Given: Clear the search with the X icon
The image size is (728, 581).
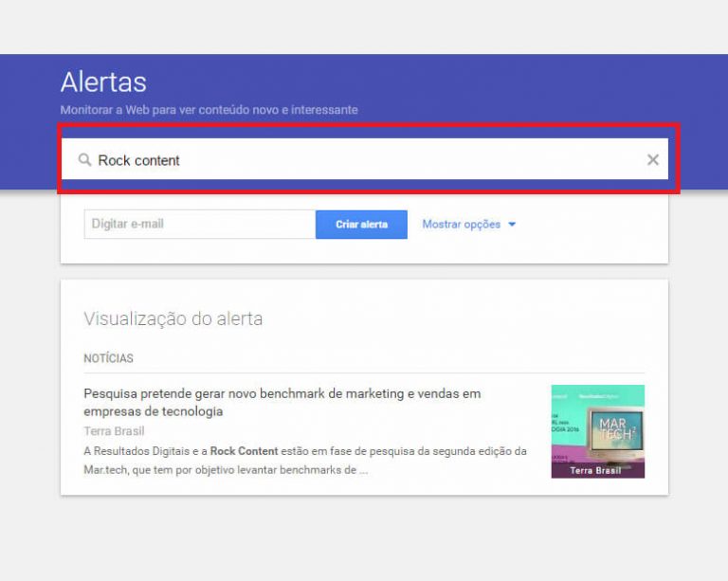Looking at the screenshot, I should pos(653,159).
